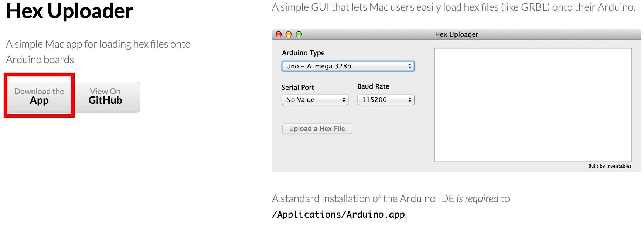644x225 pixels.
Task: Click the Serial Port field label
Action: coord(298,87)
